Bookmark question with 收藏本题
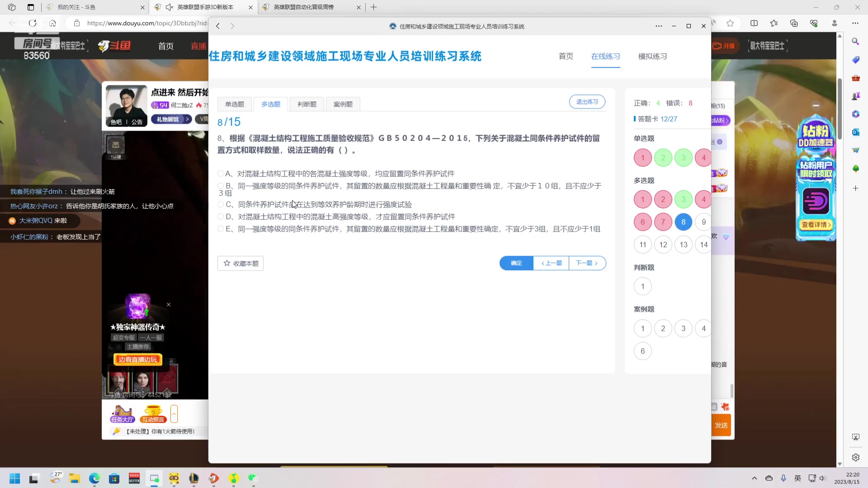The height and width of the screenshot is (488, 868). pyautogui.click(x=241, y=263)
